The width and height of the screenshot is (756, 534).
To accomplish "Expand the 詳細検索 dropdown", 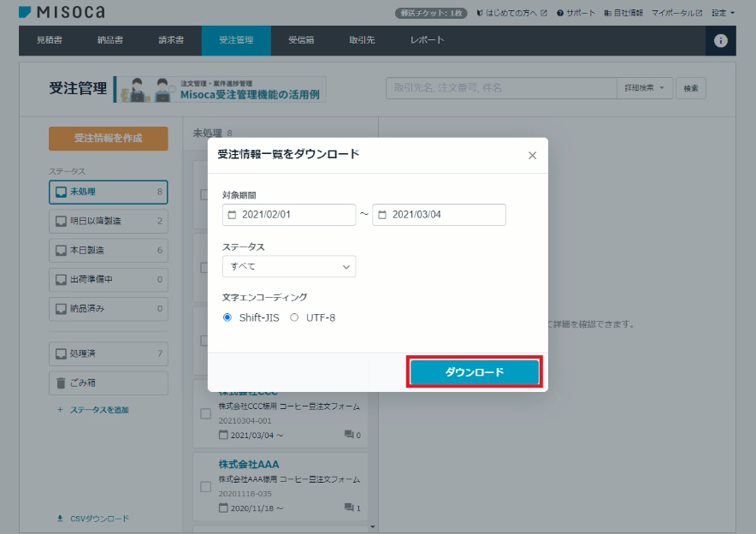I will [x=645, y=88].
